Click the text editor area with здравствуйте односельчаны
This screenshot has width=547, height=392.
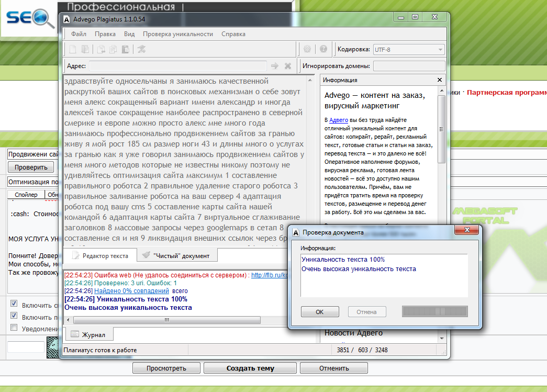185,160
